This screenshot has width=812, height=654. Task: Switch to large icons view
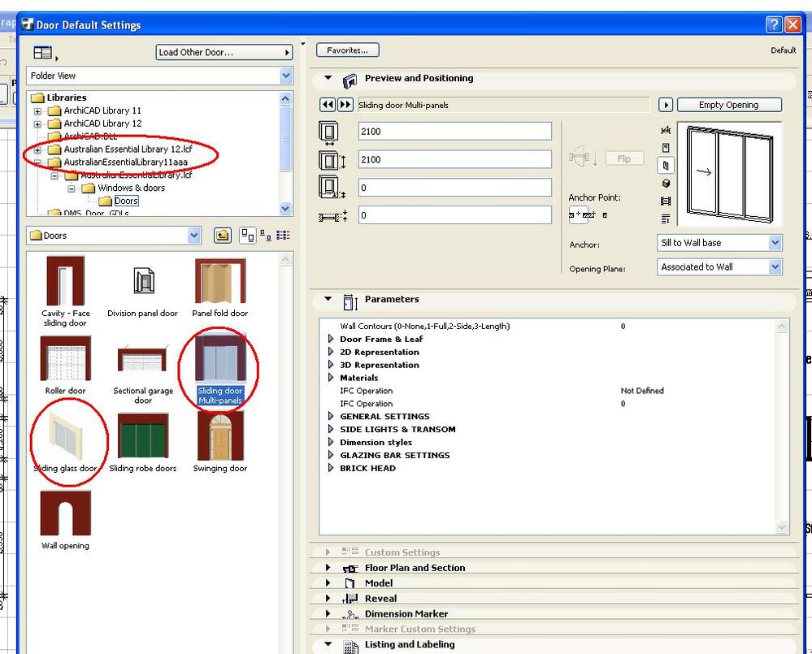(x=248, y=236)
